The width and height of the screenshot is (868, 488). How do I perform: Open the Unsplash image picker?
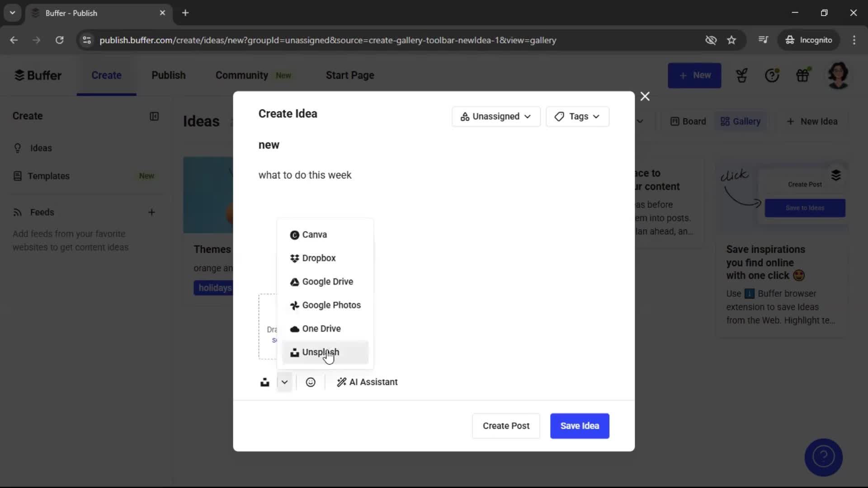coord(321,352)
